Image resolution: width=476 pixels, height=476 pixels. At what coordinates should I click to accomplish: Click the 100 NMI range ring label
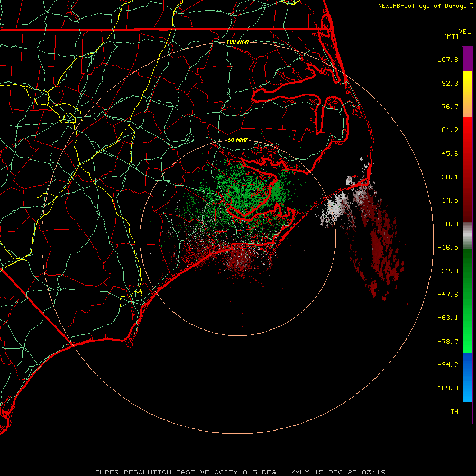(x=237, y=42)
